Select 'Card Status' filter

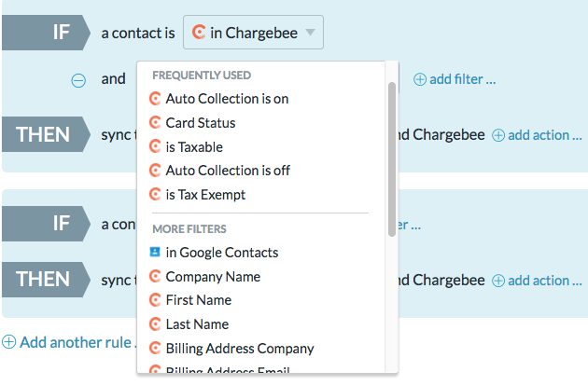pos(201,123)
